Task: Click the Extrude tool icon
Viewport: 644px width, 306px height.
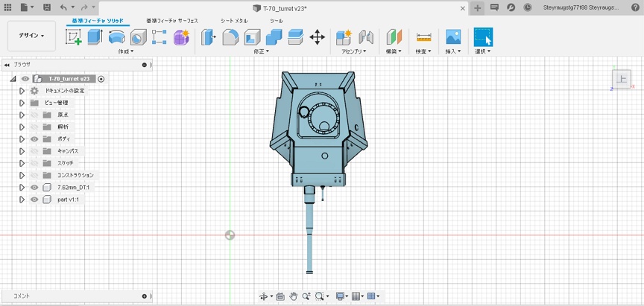Action: click(x=95, y=36)
